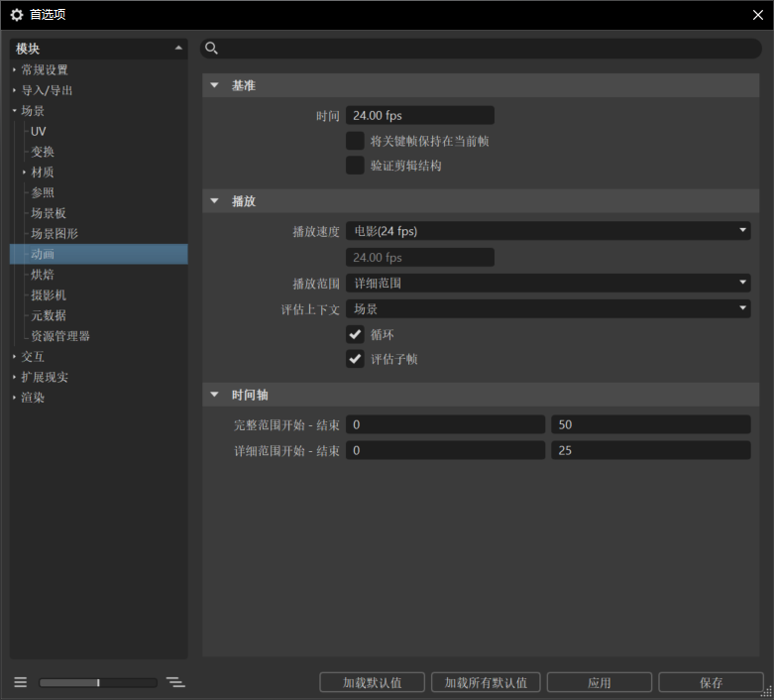Expand the 扩展现实 tree node
The height and width of the screenshot is (700, 774).
point(14,377)
